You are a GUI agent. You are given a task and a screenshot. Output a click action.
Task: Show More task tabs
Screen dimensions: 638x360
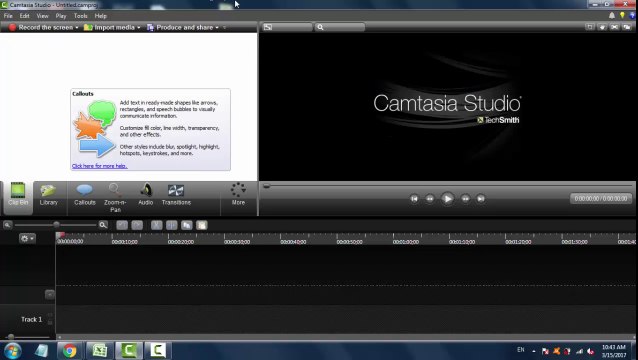238,194
